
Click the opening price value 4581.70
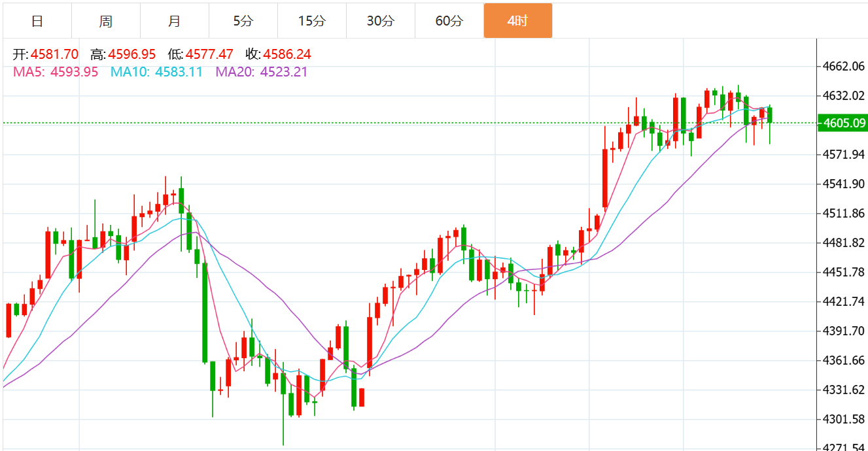tap(54, 54)
